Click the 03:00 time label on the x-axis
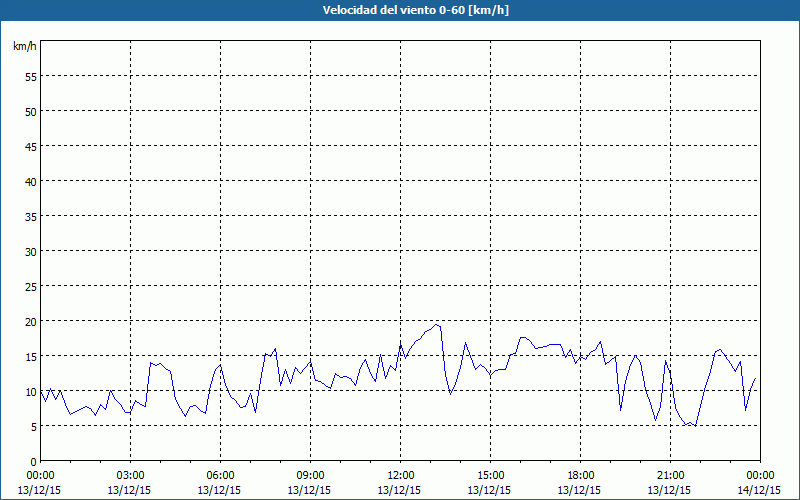Image resolution: width=800 pixels, height=500 pixels. tap(131, 476)
